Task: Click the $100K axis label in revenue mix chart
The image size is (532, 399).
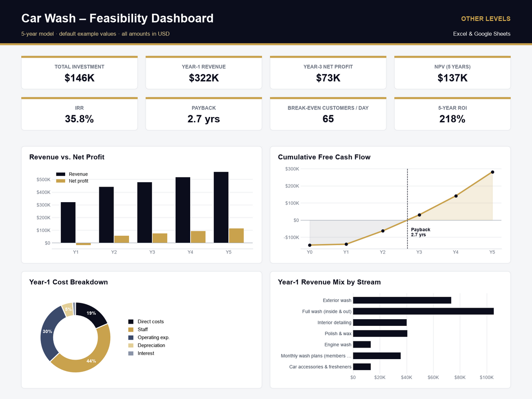Action: tap(487, 377)
